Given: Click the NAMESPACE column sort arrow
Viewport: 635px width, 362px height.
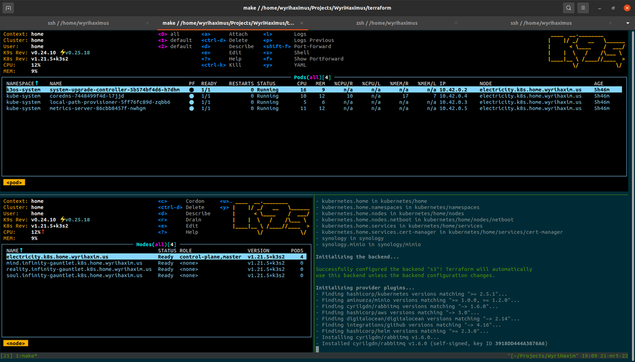Looking at the screenshot, I should pyautogui.click(x=36, y=83).
